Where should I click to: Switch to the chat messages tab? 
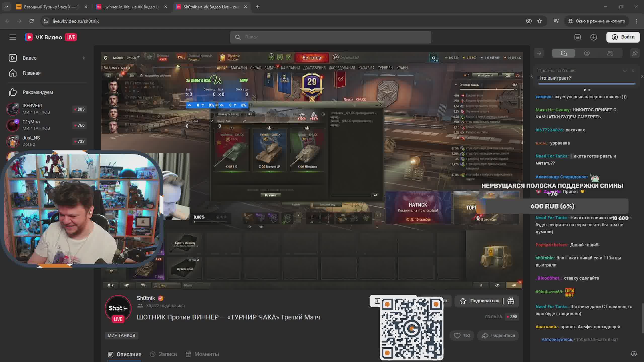[563, 53]
